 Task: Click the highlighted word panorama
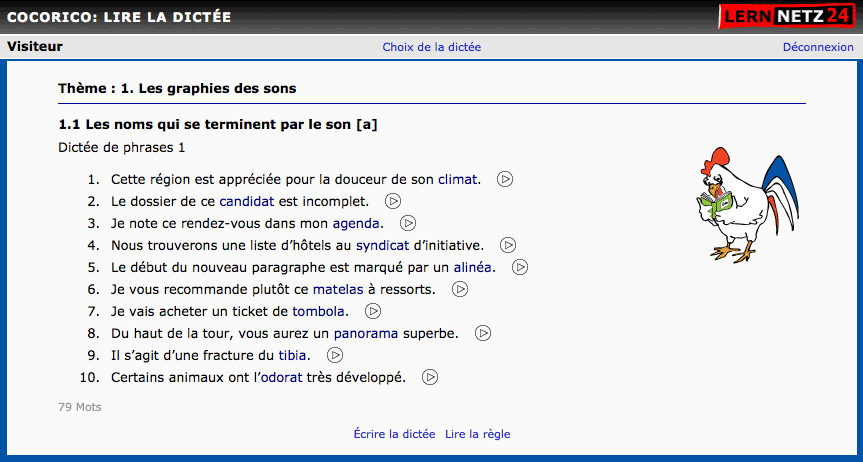coord(366,334)
